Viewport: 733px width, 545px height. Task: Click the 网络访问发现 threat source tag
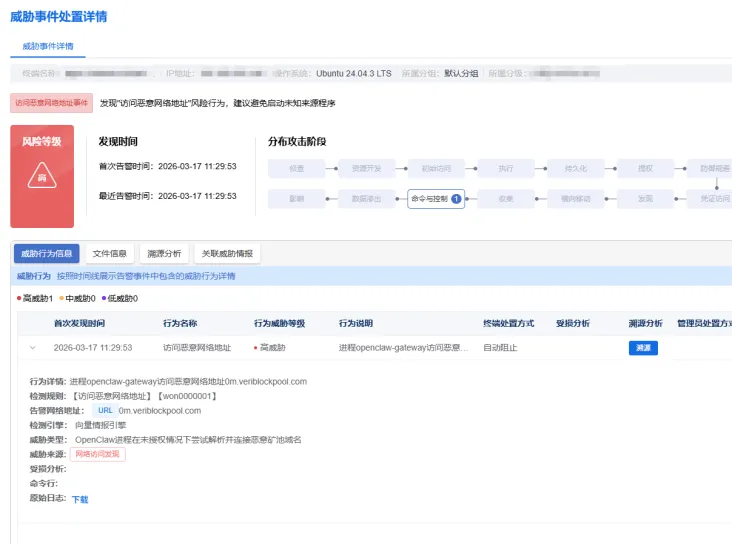click(98, 454)
